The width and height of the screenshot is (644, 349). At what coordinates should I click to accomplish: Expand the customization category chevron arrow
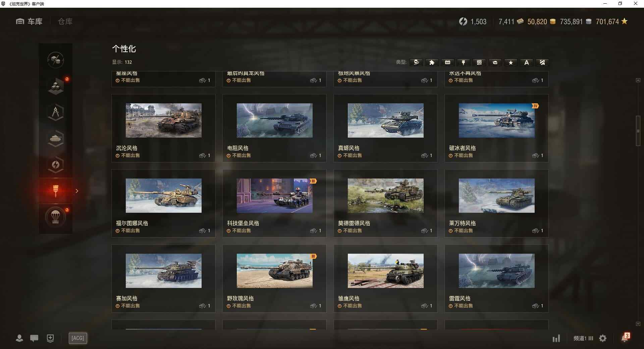[77, 191]
